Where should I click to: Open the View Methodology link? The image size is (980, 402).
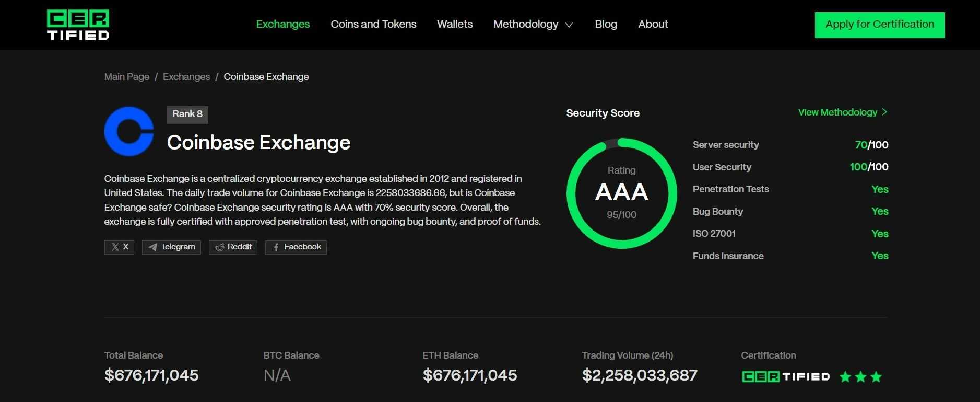click(843, 112)
